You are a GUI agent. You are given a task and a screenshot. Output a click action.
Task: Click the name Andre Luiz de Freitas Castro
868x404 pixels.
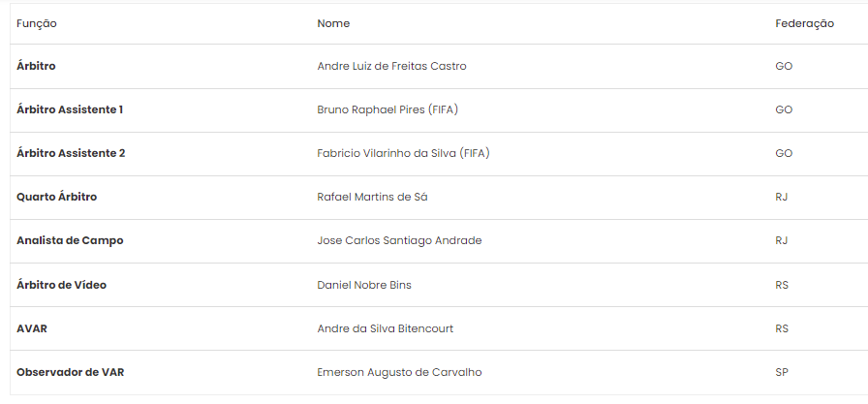tap(391, 66)
